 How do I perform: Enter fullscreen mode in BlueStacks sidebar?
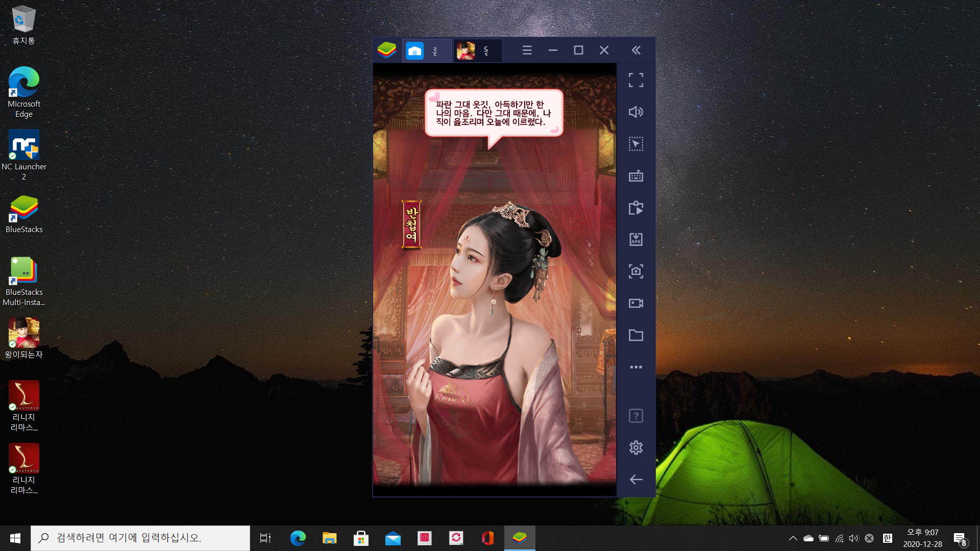[x=635, y=80]
